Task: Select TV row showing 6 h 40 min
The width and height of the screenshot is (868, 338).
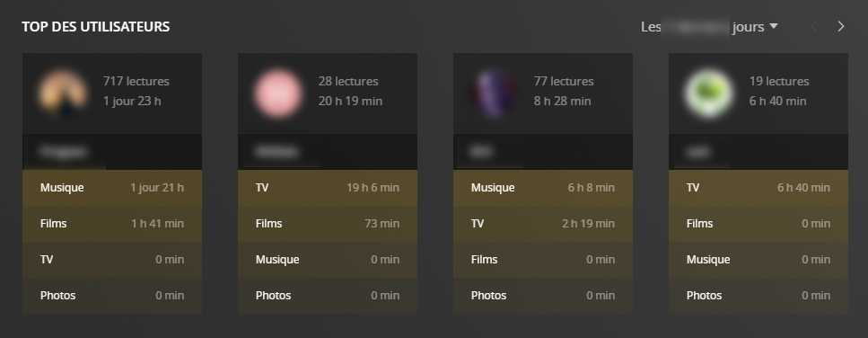Action: coord(758,188)
